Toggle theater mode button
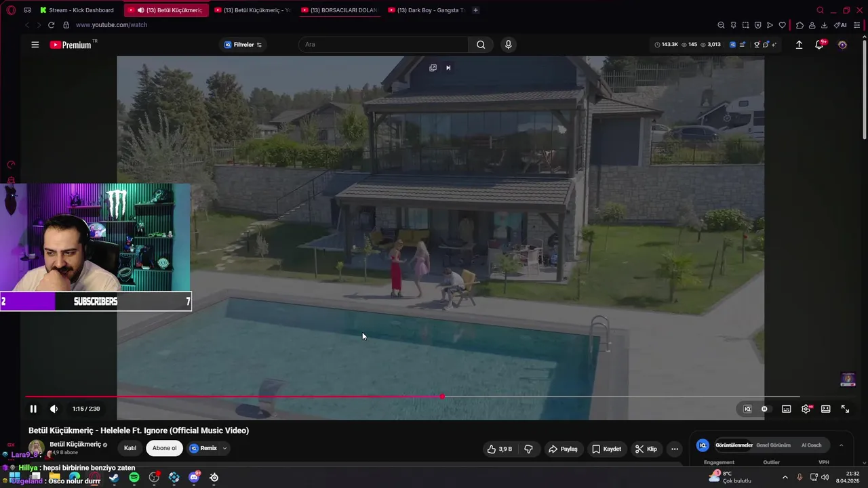Screen dimensions: 868x488 click(x=825, y=409)
